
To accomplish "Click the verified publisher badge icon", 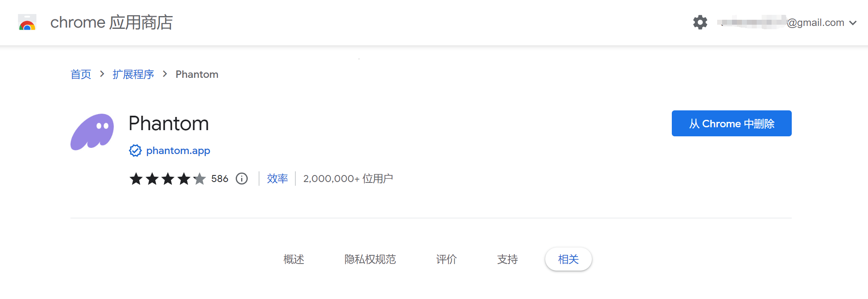I will tap(135, 151).
